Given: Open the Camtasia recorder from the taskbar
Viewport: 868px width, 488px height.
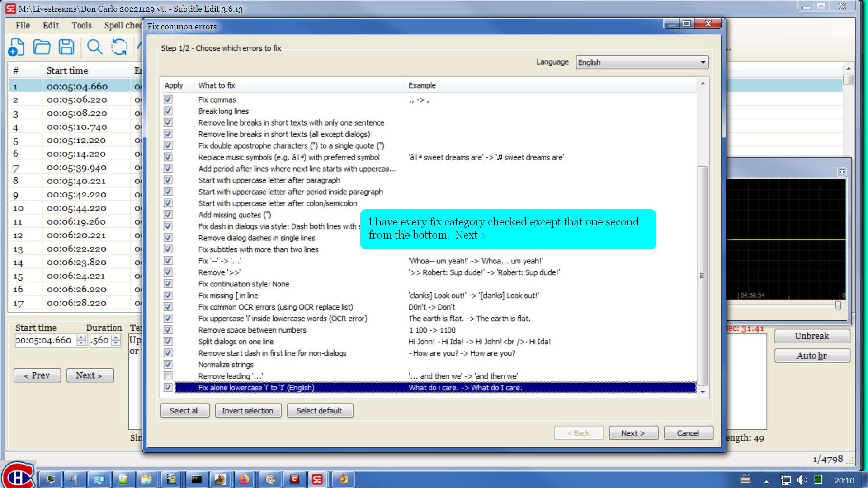Looking at the screenshot, I should (x=295, y=479).
